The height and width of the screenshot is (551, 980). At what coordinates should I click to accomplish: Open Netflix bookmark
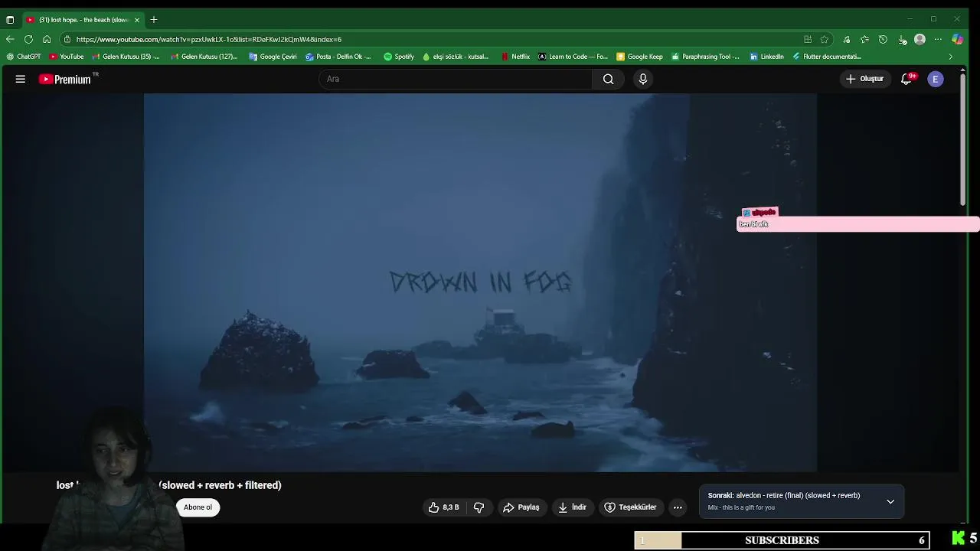[515, 57]
